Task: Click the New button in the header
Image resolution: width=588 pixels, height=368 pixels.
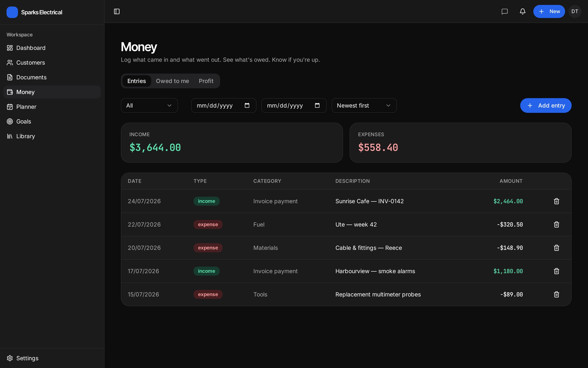Action: 549,11
